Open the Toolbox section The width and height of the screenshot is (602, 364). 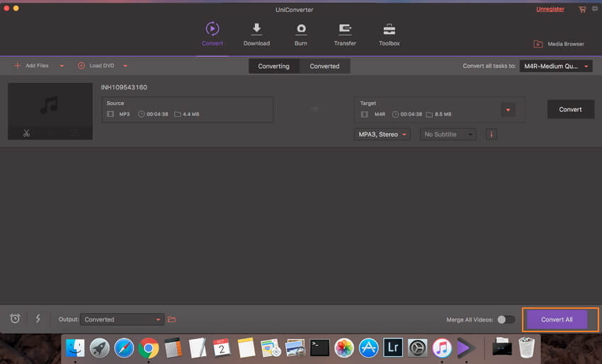[390, 34]
